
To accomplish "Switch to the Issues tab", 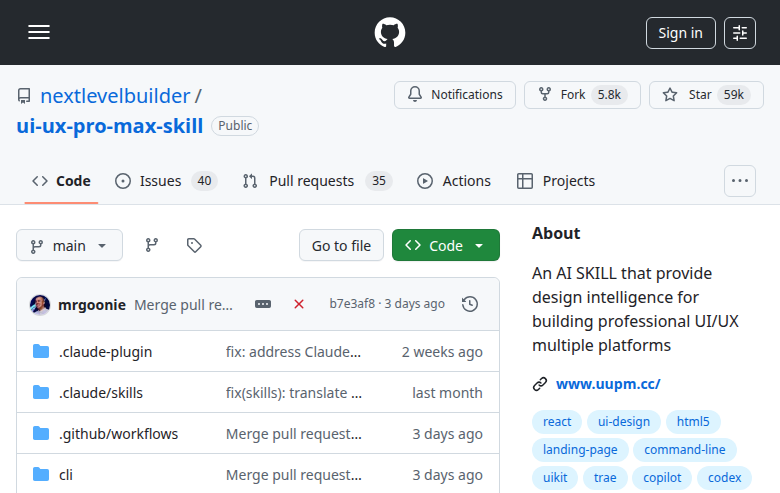I will (x=166, y=181).
